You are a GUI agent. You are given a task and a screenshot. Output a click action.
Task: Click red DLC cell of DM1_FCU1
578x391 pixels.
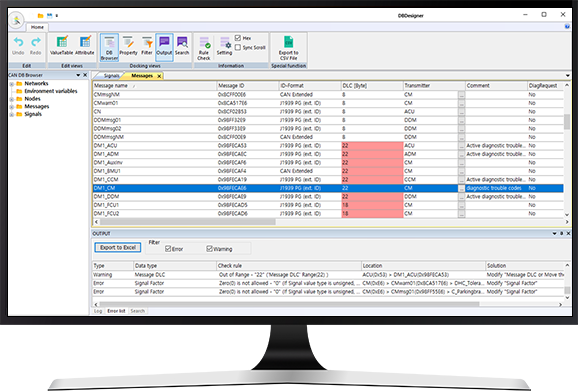coord(372,205)
